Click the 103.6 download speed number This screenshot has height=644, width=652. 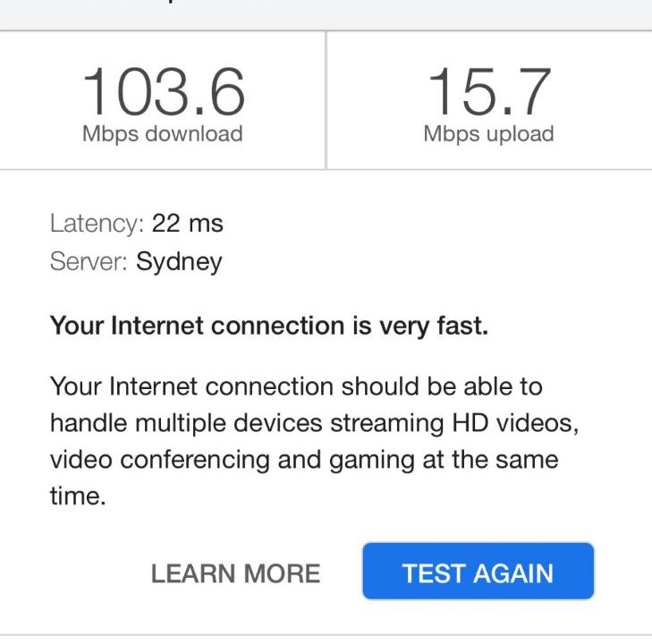click(163, 93)
